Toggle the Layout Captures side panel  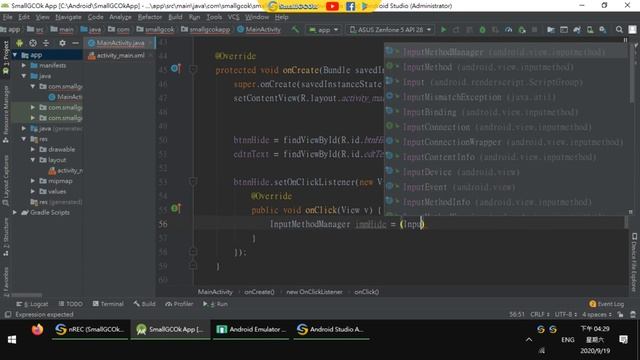point(6,180)
